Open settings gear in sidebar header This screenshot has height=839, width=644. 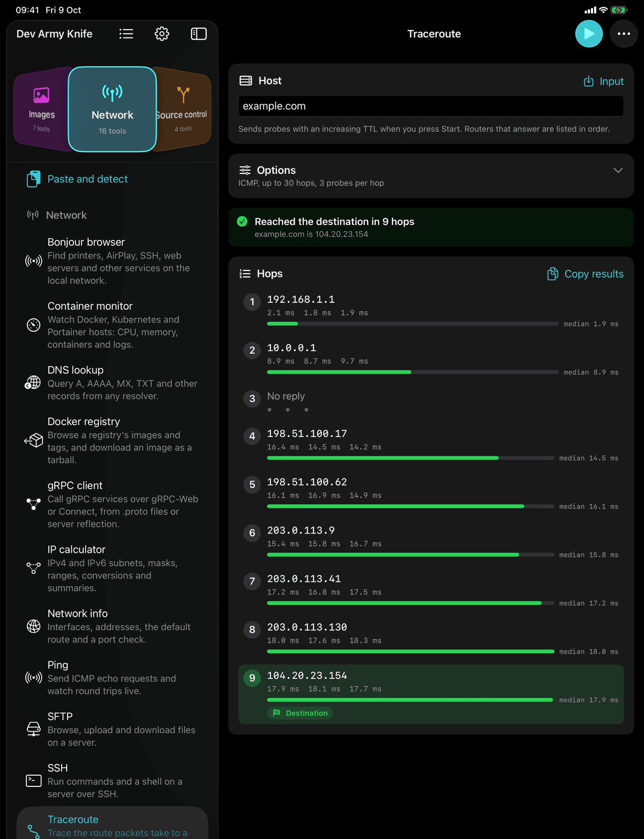(162, 34)
